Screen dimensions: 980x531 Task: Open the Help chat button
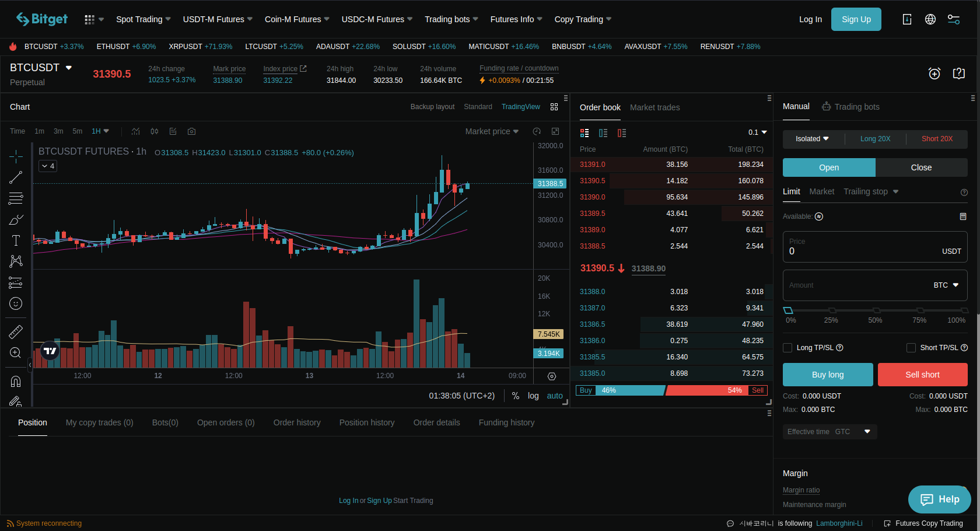(x=940, y=499)
